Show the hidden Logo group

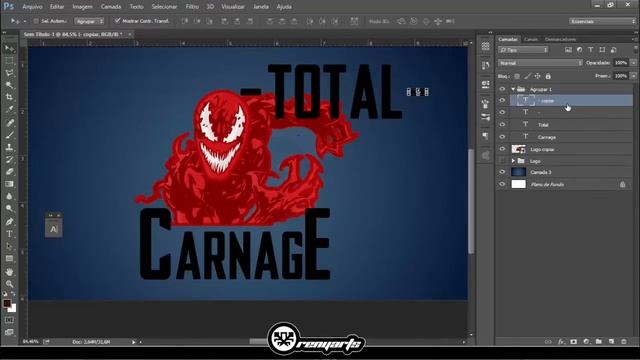click(502, 161)
